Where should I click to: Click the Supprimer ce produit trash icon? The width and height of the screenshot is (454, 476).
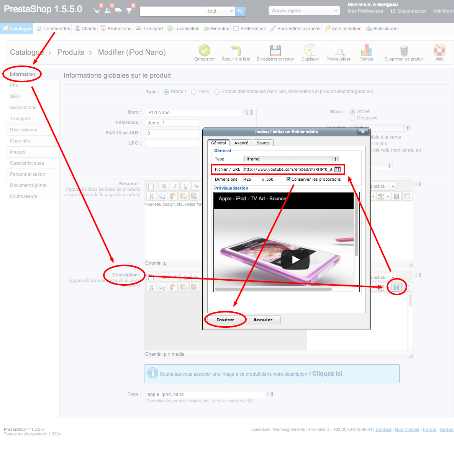(x=404, y=51)
